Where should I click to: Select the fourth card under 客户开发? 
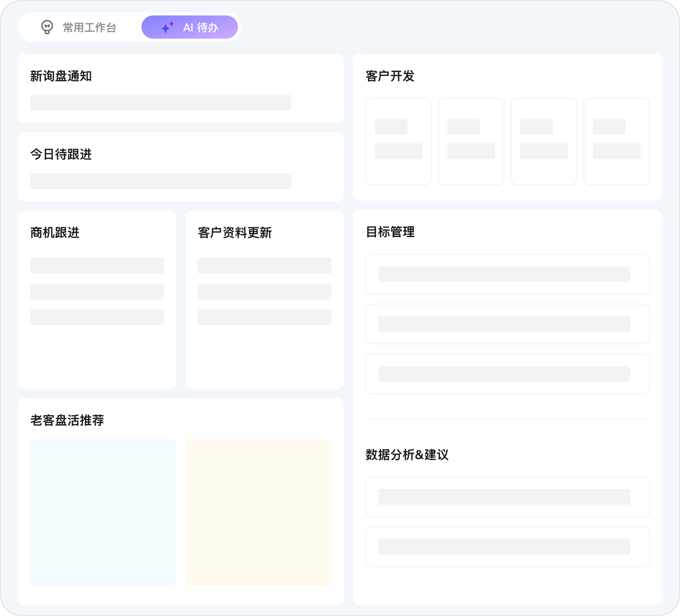click(x=616, y=141)
